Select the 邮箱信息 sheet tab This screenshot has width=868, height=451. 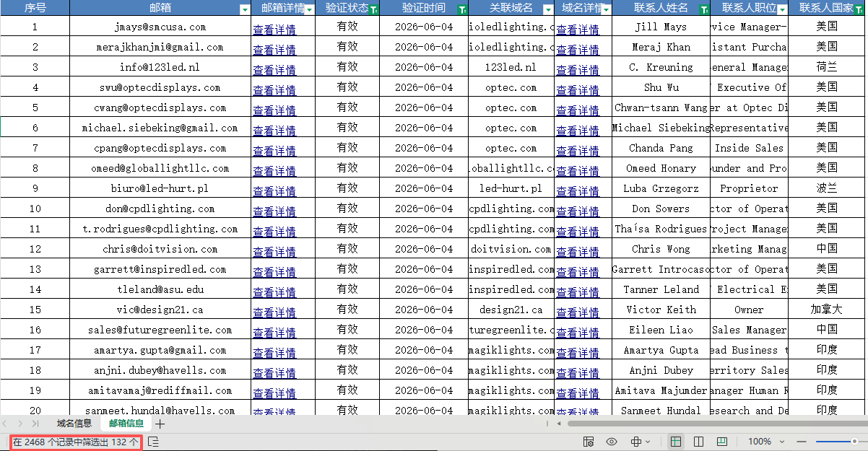(126, 424)
